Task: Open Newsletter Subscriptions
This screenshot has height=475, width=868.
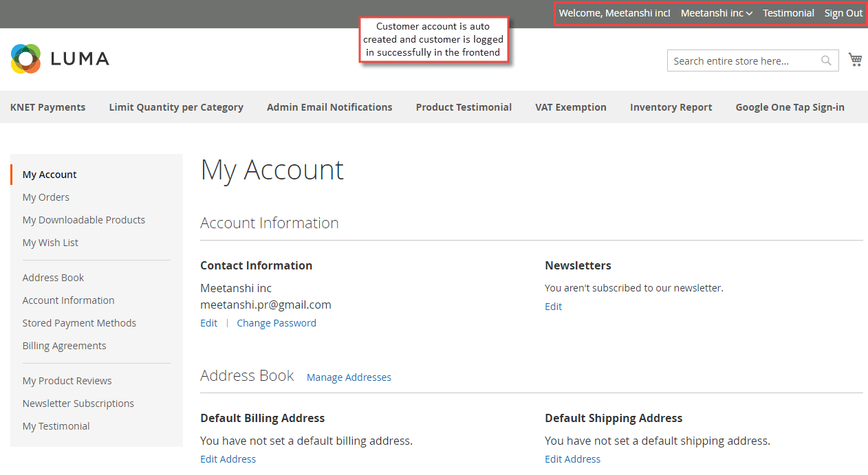Action: pos(78,404)
